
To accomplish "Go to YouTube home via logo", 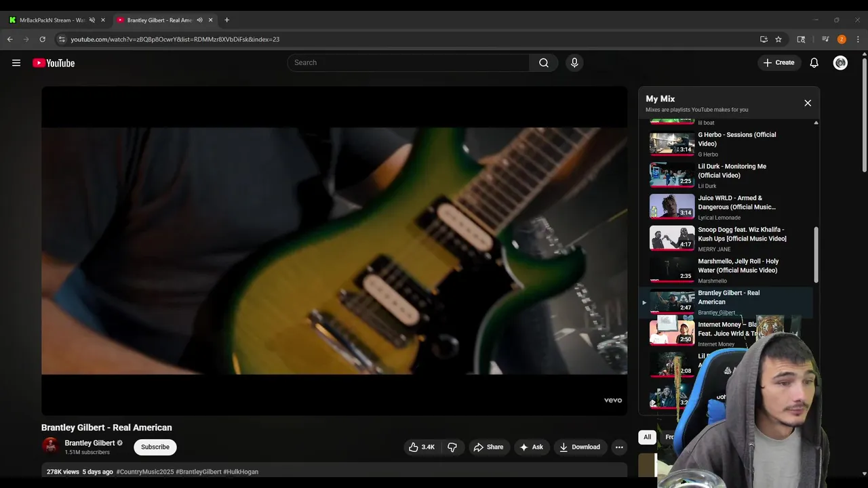I will point(54,63).
